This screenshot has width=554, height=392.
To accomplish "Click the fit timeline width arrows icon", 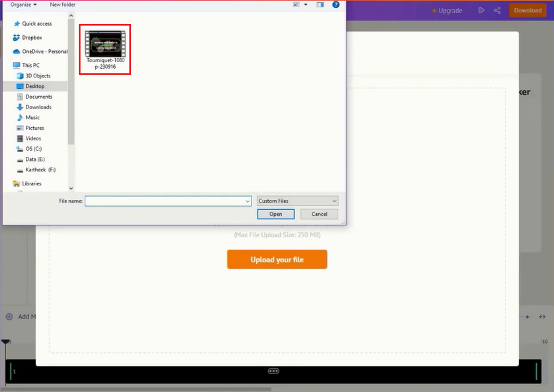I will pos(542,317).
